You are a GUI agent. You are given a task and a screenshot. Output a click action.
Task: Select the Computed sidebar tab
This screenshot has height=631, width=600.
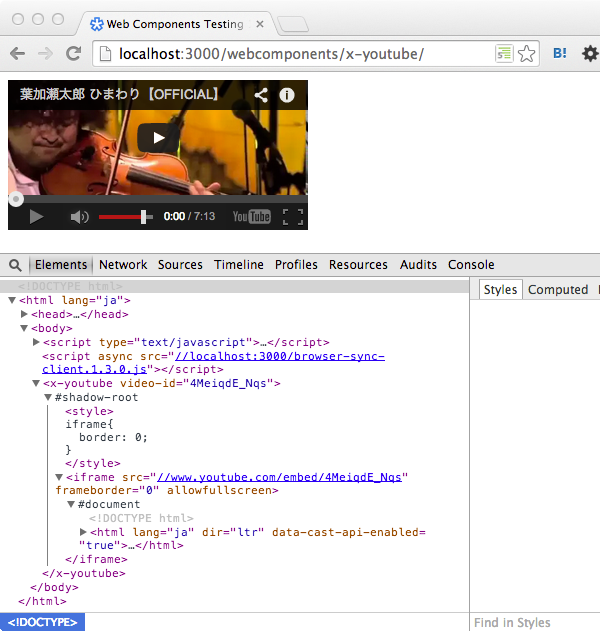(558, 289)
